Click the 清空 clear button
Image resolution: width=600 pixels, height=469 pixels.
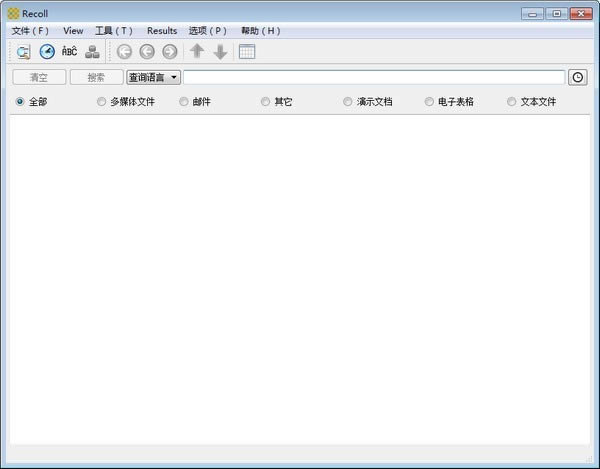[39, 77]
